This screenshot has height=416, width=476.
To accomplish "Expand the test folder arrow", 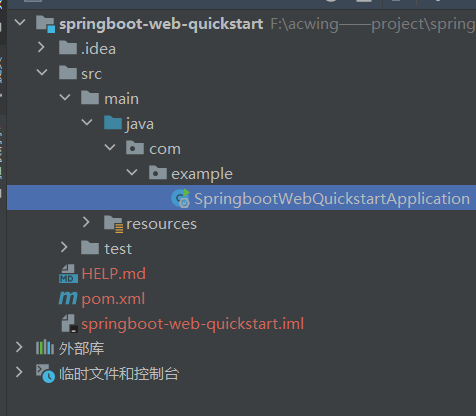I will tap(64, 247).
